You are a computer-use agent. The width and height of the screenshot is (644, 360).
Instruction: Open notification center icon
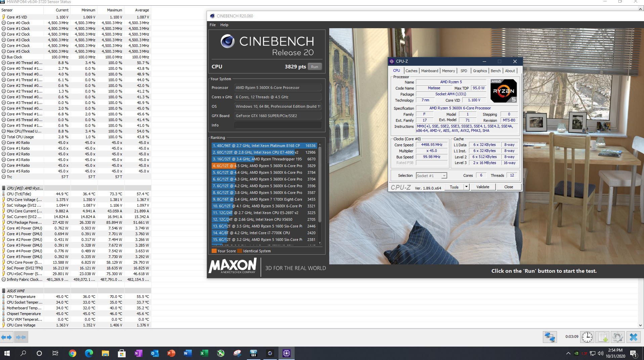coord(633,353)
